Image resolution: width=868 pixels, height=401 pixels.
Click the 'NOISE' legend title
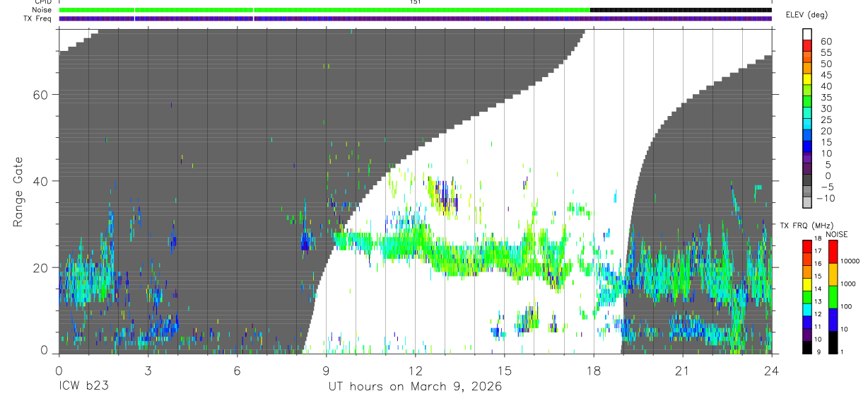tap(836, 234)
